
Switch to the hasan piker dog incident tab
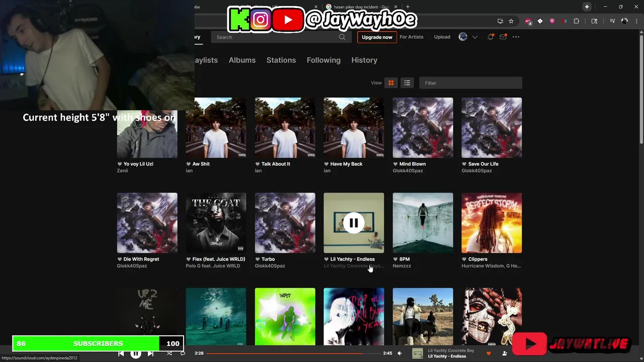361,7
